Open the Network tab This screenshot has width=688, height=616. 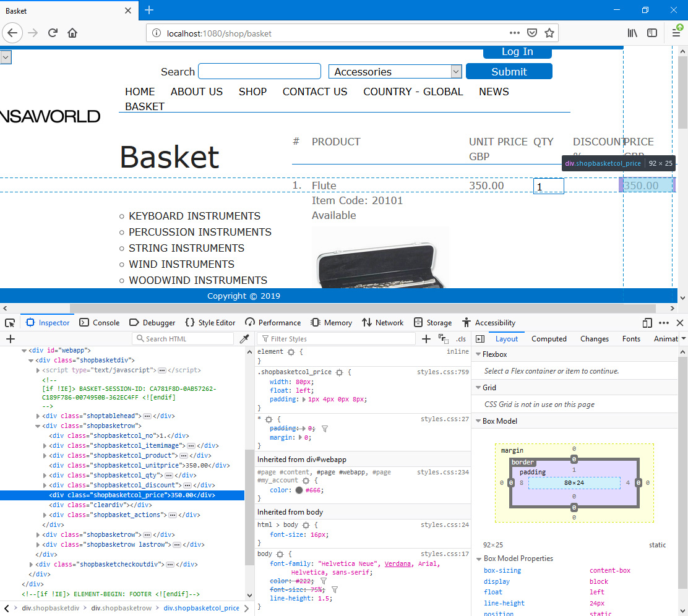coord(382,323)
